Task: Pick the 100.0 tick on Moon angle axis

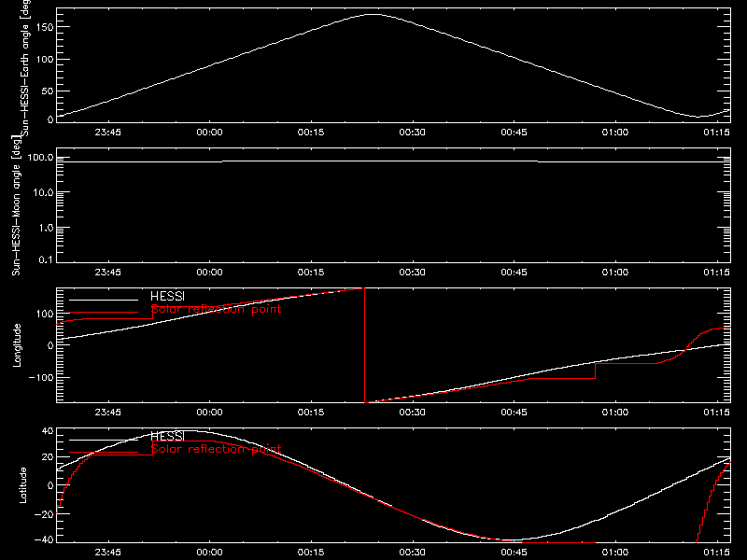Action: point(40,158)
